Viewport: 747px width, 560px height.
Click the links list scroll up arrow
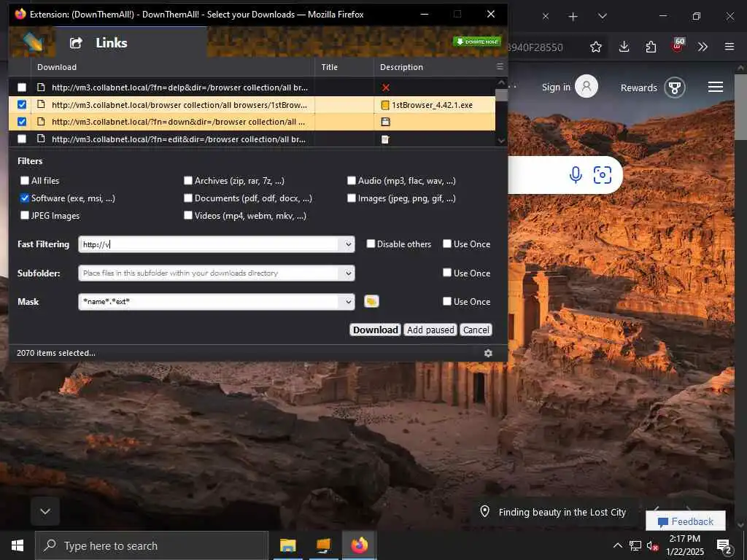pyautogui.click(x=501, y=82)
